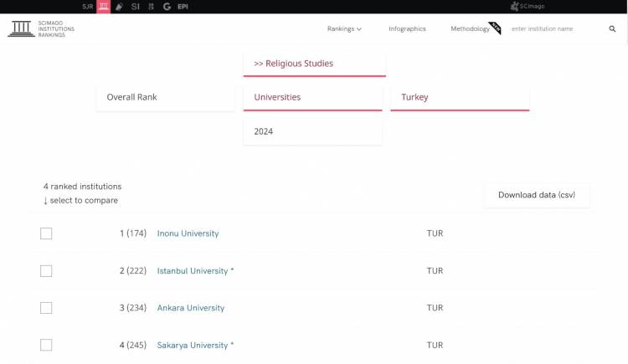628x364 pixels.
Task: Expand the Rankings menu
Action: click(x=344, y=28)
